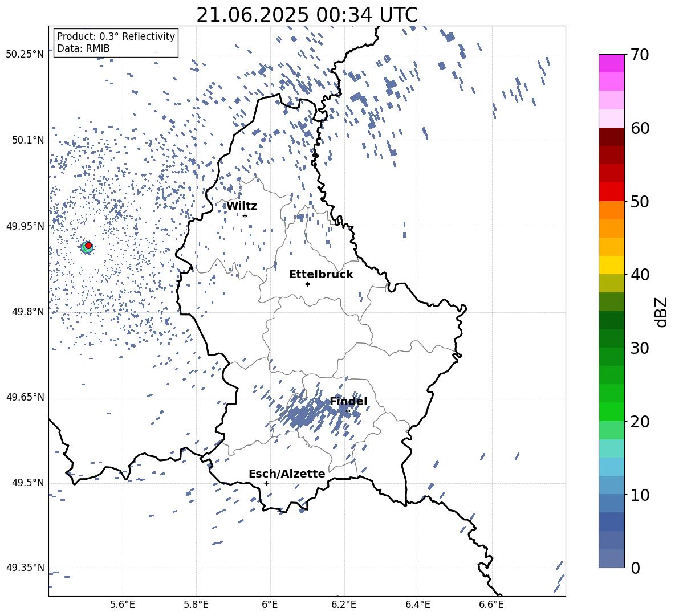Click the 49.5°N latitude label

click(x=27, y=483)
